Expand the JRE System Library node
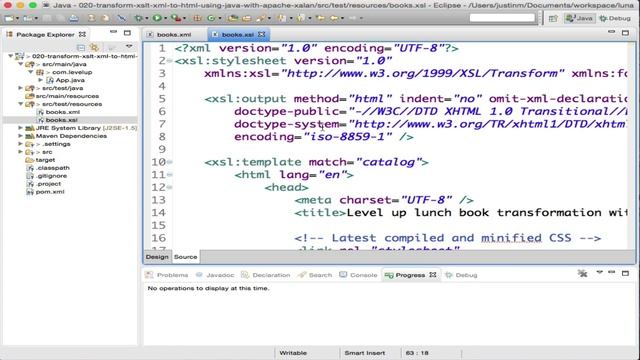The image size is (640, 360). click(x=20, y=128)
